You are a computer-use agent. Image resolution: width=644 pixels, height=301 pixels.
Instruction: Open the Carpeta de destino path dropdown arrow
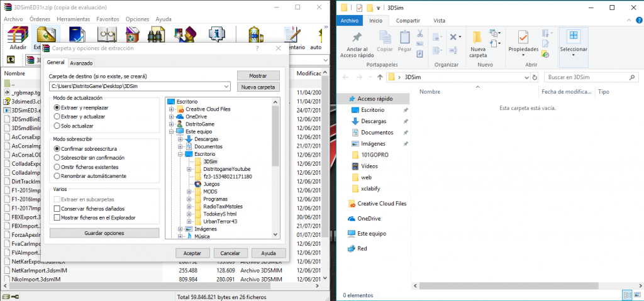tap(226, 87)
